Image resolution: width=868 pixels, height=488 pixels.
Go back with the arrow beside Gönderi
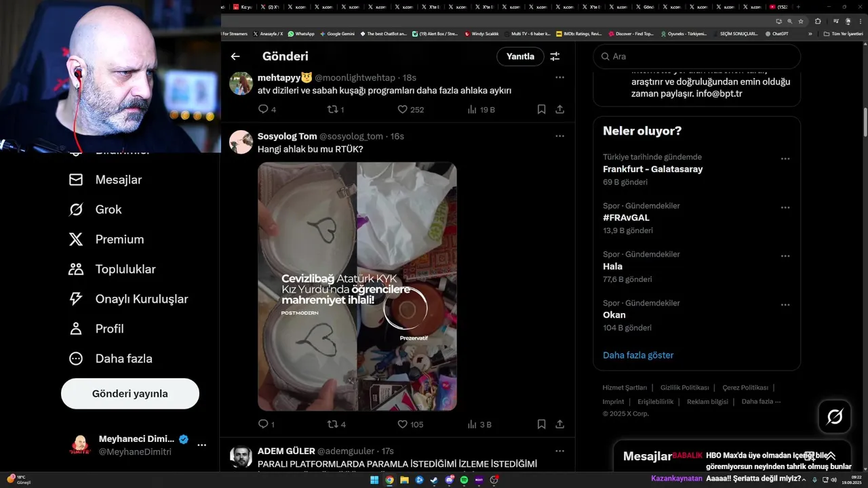pyautogui.click(x=235, y=56)
